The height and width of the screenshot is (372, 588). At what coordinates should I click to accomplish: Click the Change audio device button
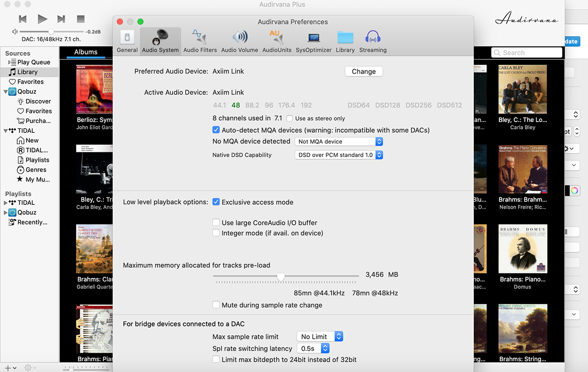[364, 72]
